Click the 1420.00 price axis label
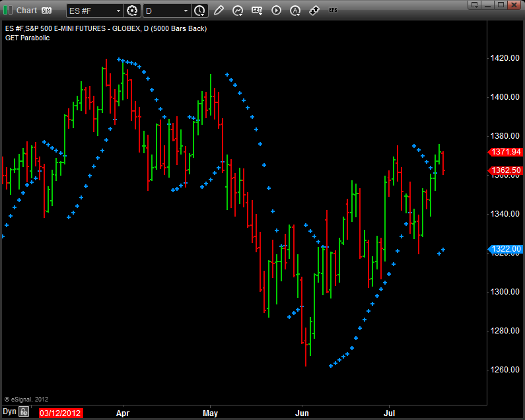This screenshot has height=420, width=525. coord(505,58)
